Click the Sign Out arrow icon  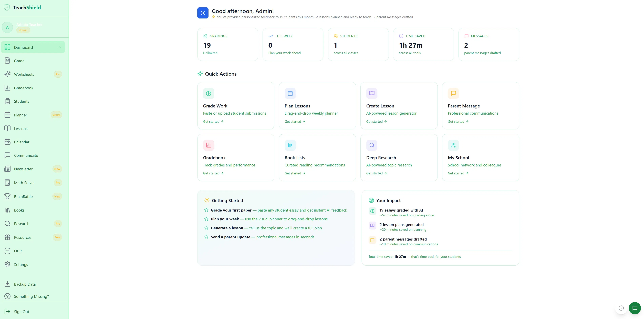click(x=7, y=312)
